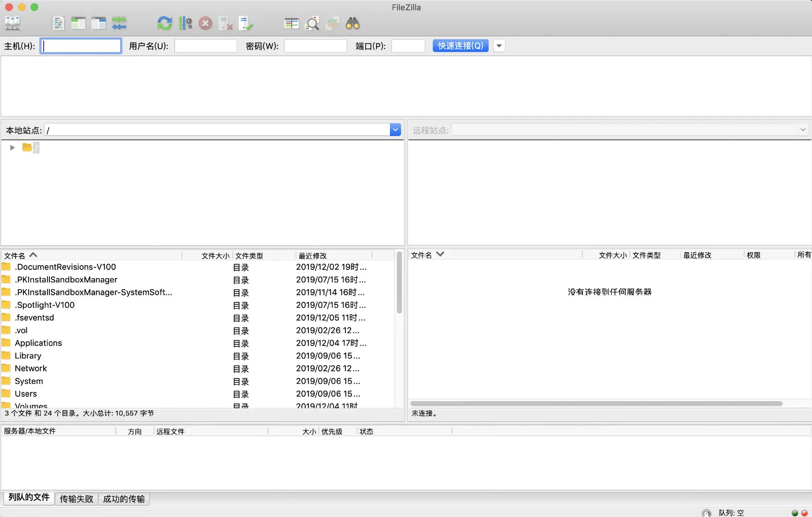Open the binoculars file search icon
This screenshot has height=517, width=812.
353,23
